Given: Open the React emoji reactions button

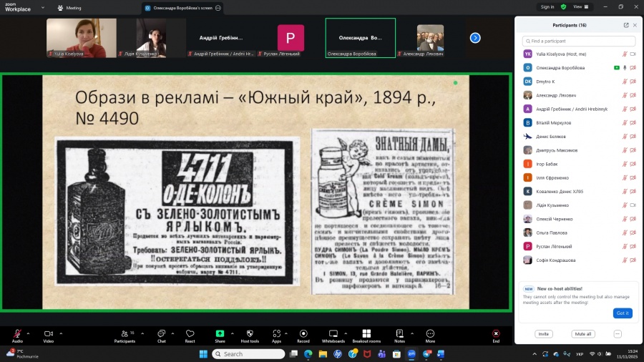Looking at the screenshot, I should coord(190,336).
